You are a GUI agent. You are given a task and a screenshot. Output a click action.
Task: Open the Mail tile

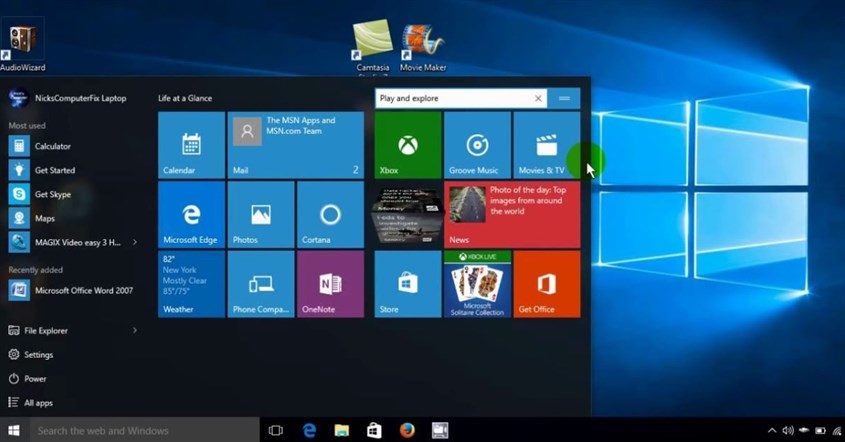[x=295, y=145]
